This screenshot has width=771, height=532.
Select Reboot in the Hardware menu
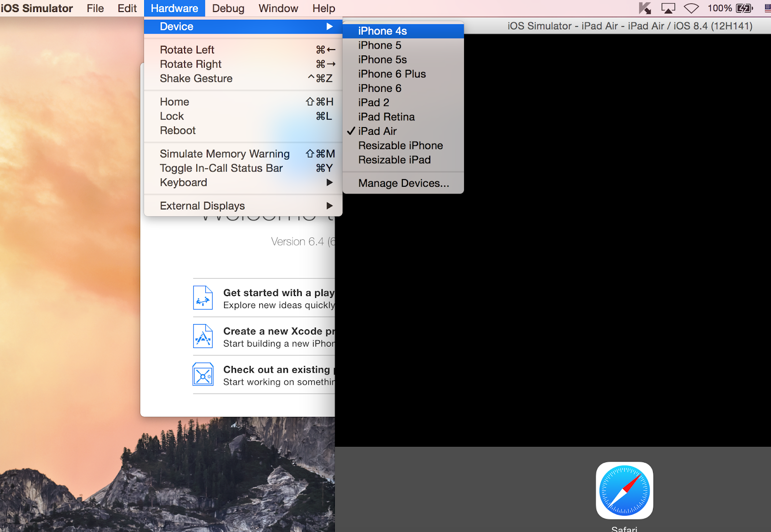pyautogui.click(x=243, y=130)
